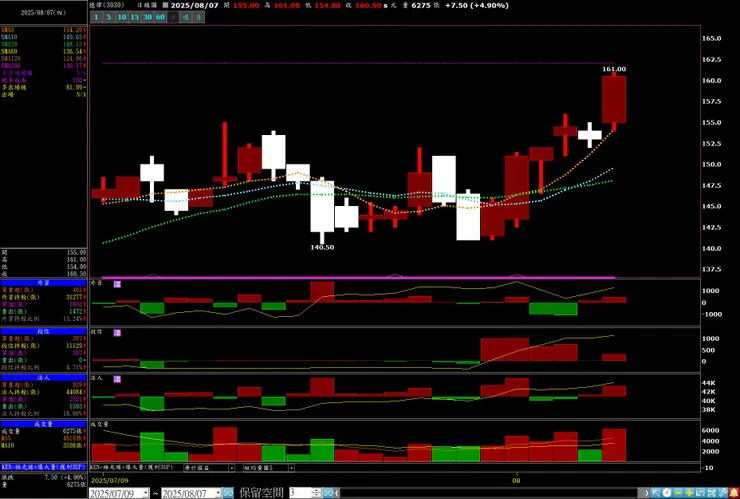Click the SMA20 indicator row
Viewport: 740px width, 499px height.
tap(44, 44)
